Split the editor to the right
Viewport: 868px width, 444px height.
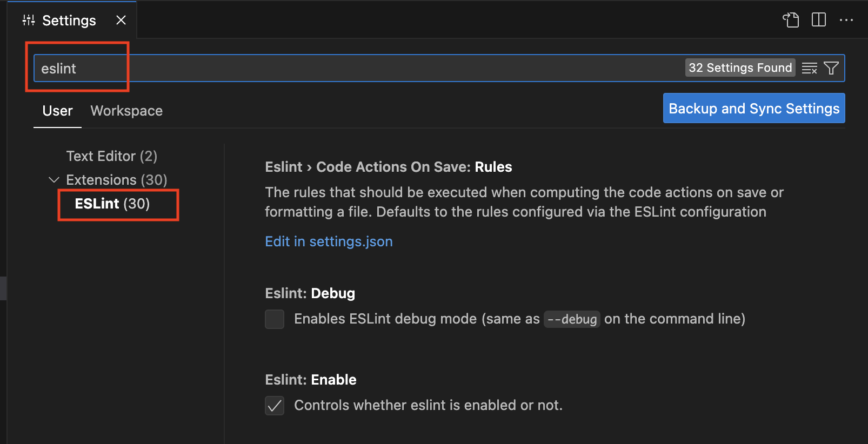tap(819, 20)
